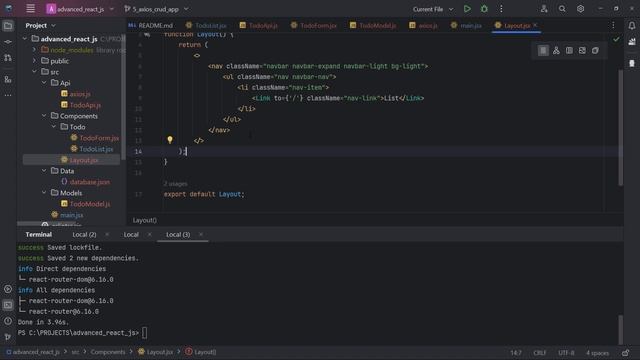Switch to the TodoForm.jsx editor tab

[x=313, y=25]
